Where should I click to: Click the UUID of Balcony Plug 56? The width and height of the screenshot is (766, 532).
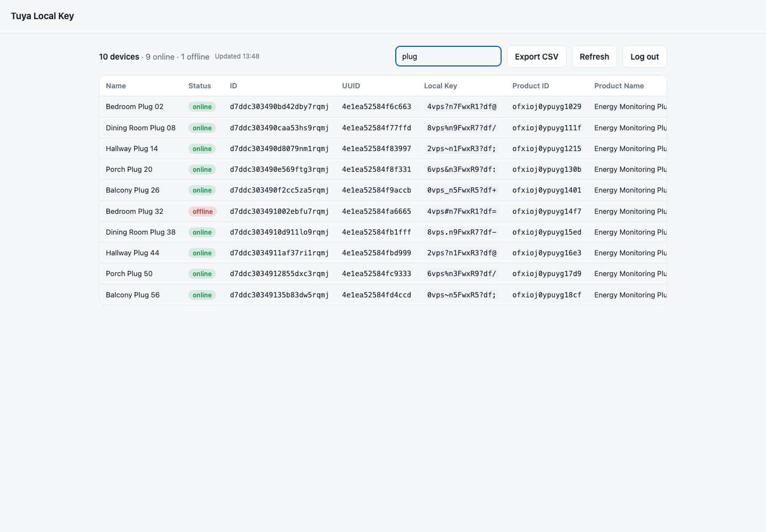coord(377,295)
